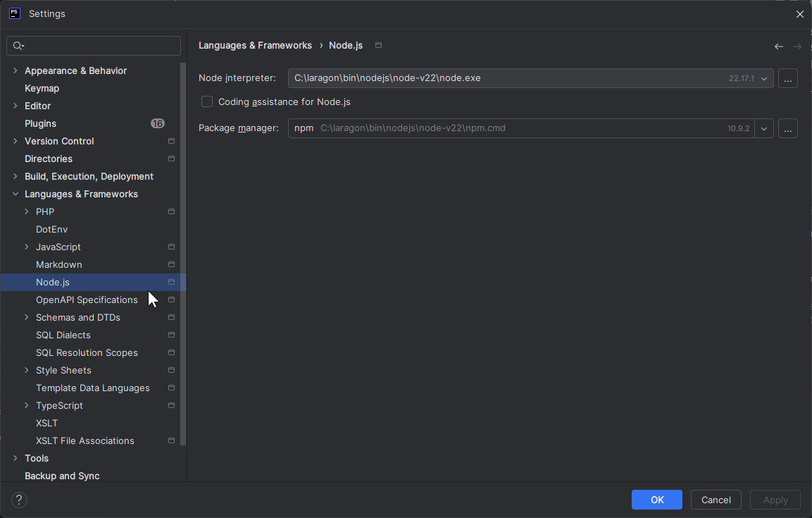Open XSLT File Associations page
The image size is (812, 518).
85,440
